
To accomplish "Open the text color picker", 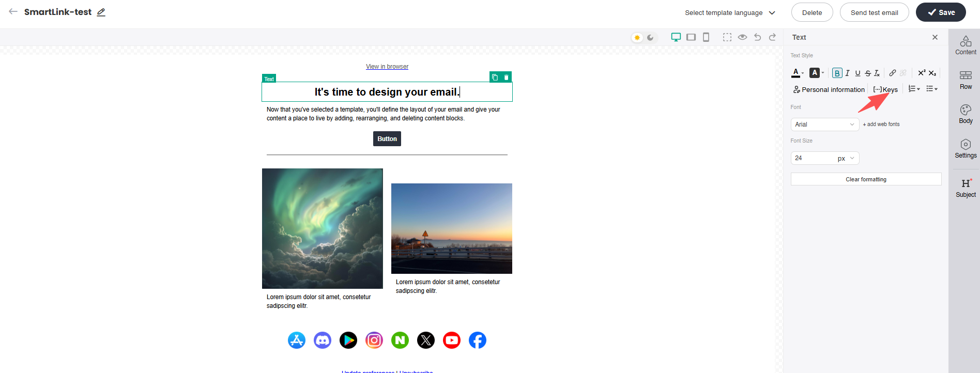I will tap(796, 73).
